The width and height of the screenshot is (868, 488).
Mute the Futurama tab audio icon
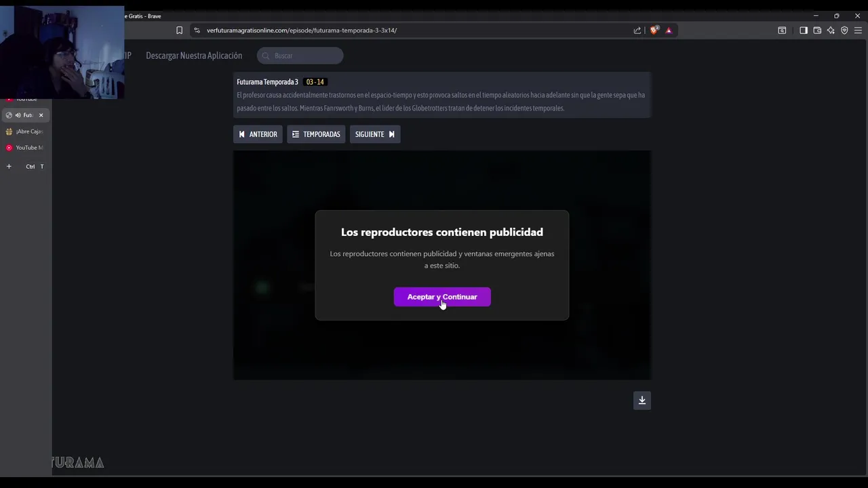tap(18, 115)
